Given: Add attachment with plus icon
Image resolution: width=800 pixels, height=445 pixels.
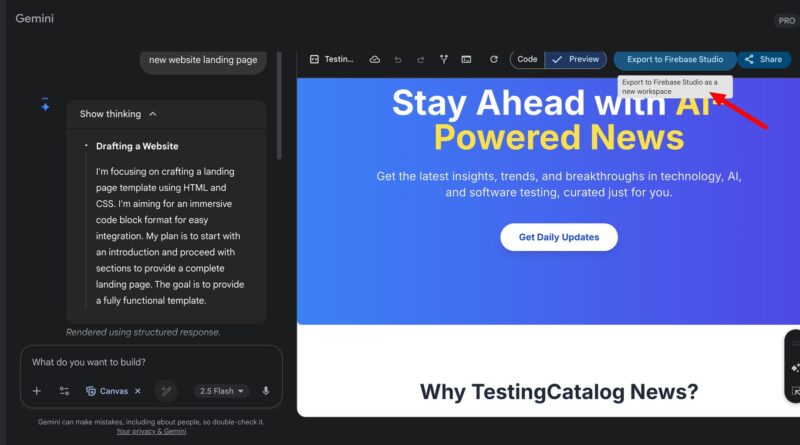Looking at the screenshot, I should pos(36,391).
